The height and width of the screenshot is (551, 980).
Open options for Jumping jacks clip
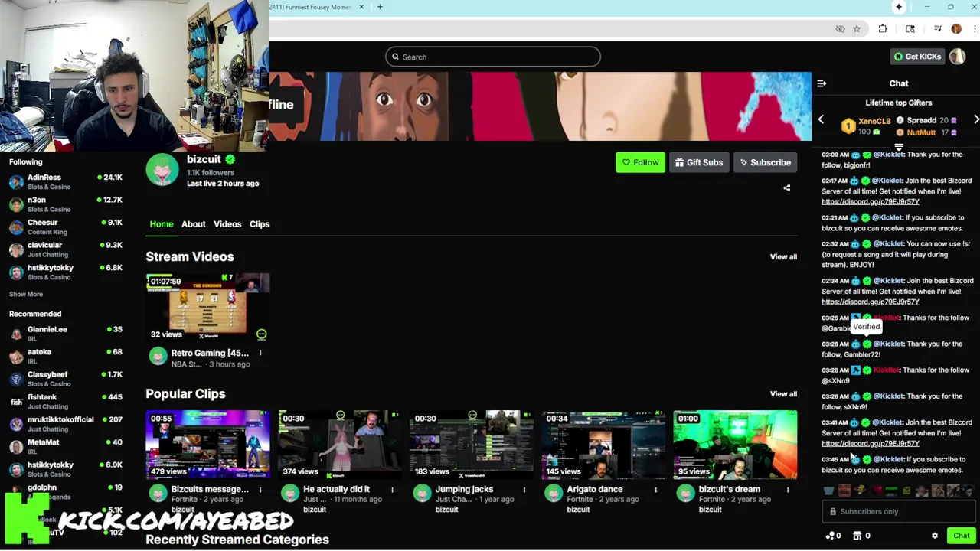524,489
